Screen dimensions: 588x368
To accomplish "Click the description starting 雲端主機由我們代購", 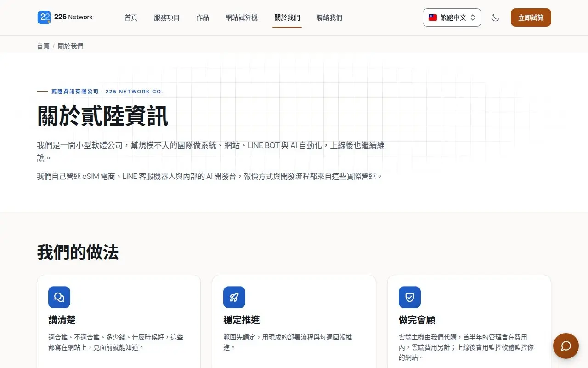I will (466, 347).
